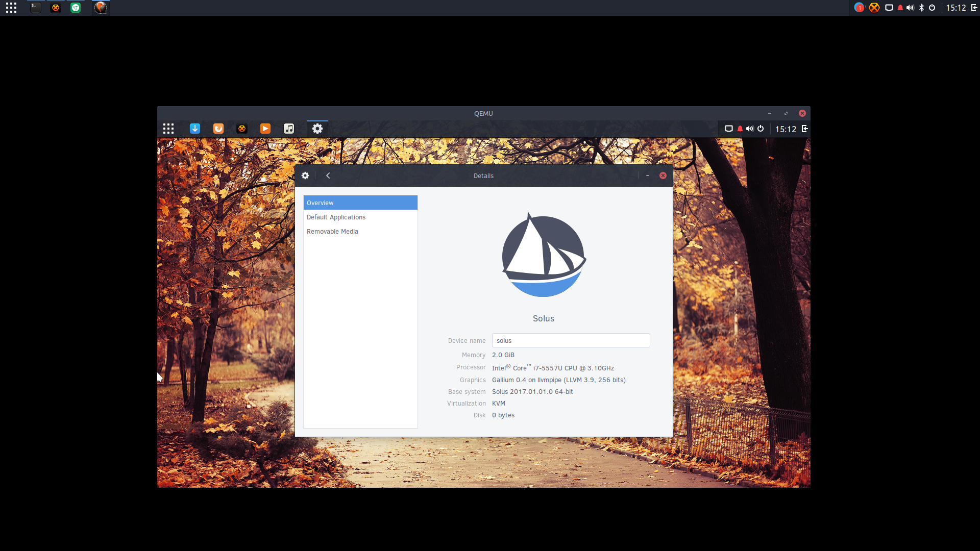
Task: Select Overview in Details sidebar
Action: (x=360, y=203)
